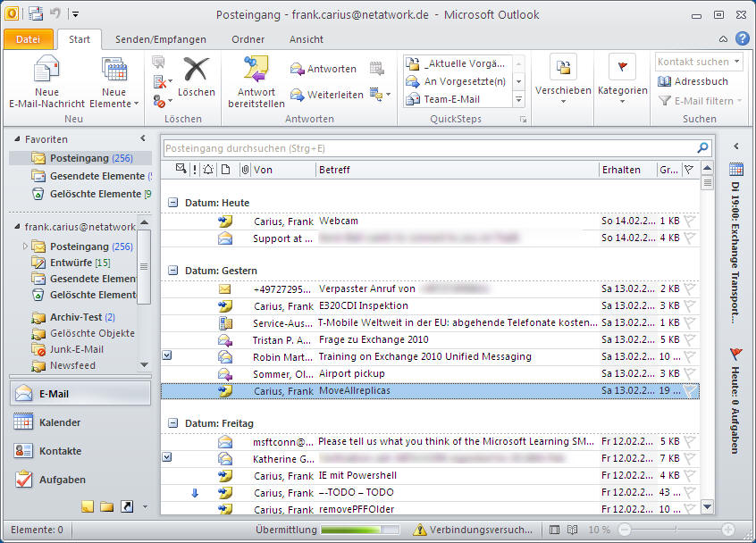Switch to Aufgaben in navigation pane
This screenshot has width=756, height=543.
point(62,480)
